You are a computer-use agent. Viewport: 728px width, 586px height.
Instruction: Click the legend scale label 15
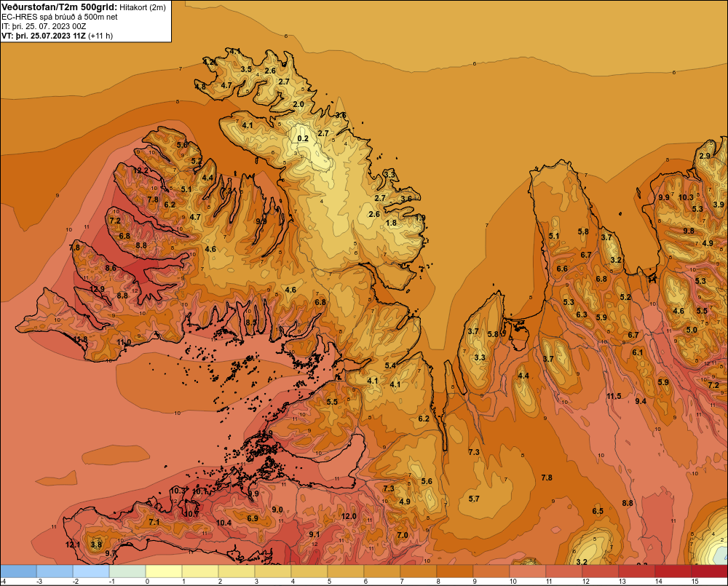(695, 582)
